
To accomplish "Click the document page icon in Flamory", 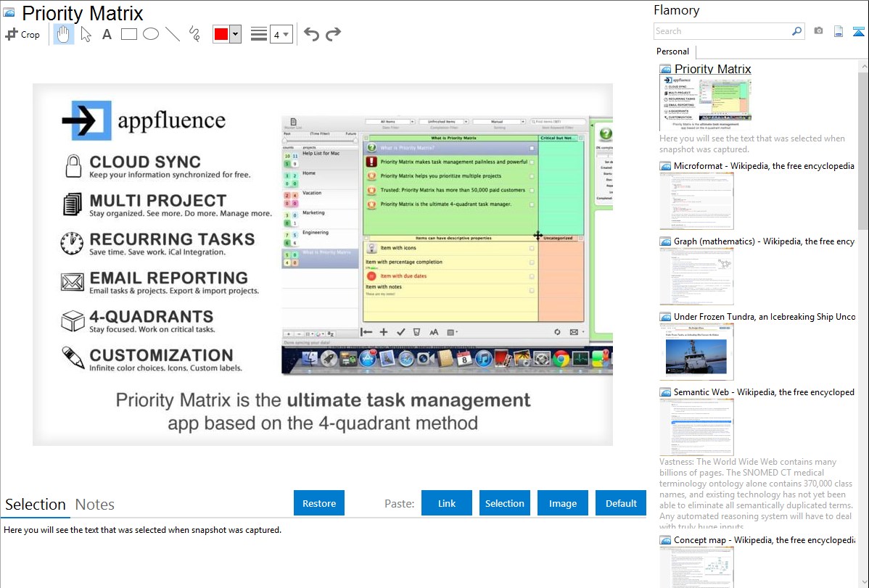I will coord(839,32).
